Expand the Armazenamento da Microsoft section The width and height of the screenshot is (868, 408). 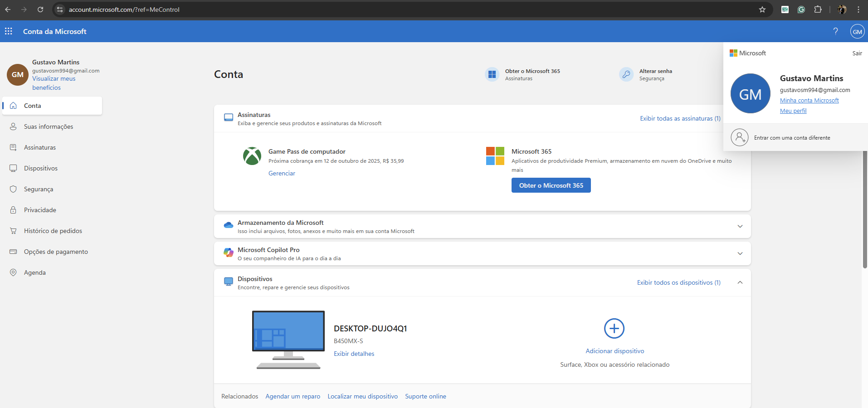click(740, 226)
